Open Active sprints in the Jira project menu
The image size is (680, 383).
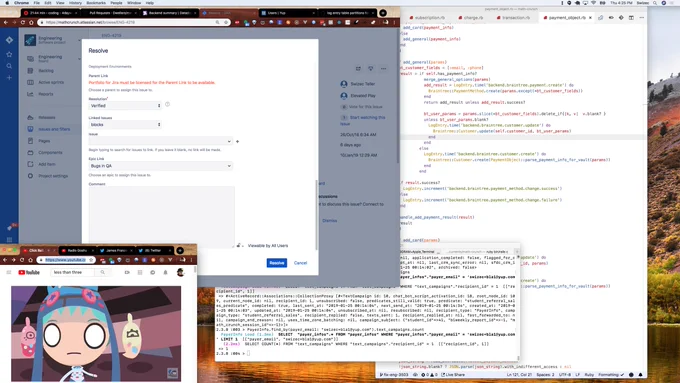(51, 82)
